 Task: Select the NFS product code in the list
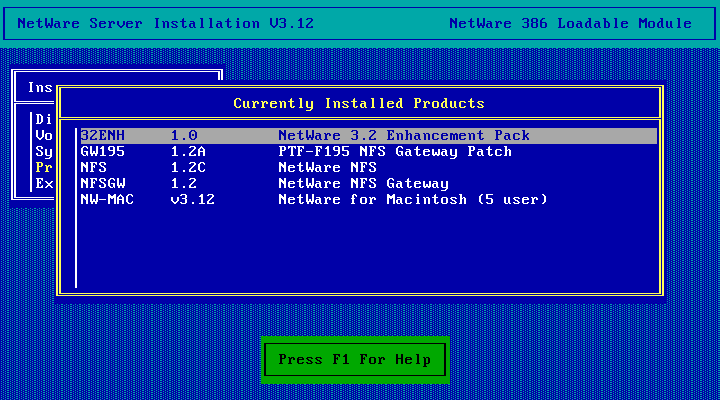(94, 168)
